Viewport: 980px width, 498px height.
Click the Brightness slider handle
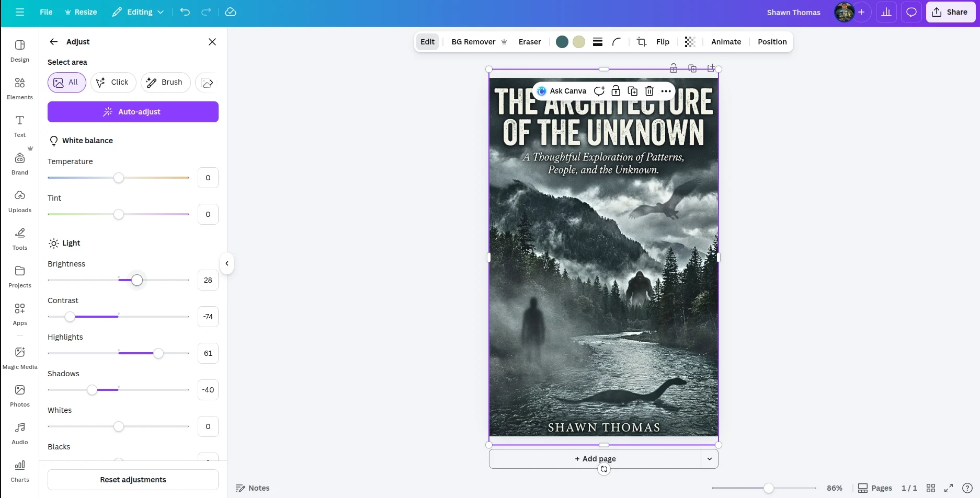click(137, 280)
